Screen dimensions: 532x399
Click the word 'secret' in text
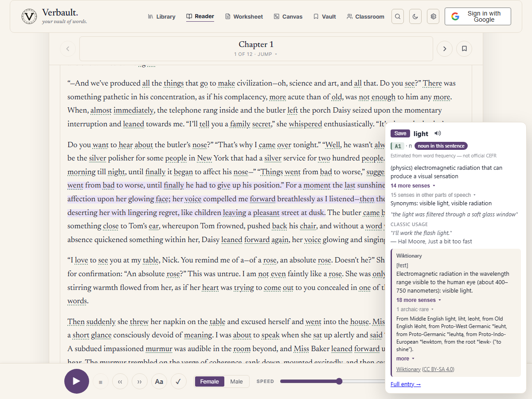coord(261,124)
